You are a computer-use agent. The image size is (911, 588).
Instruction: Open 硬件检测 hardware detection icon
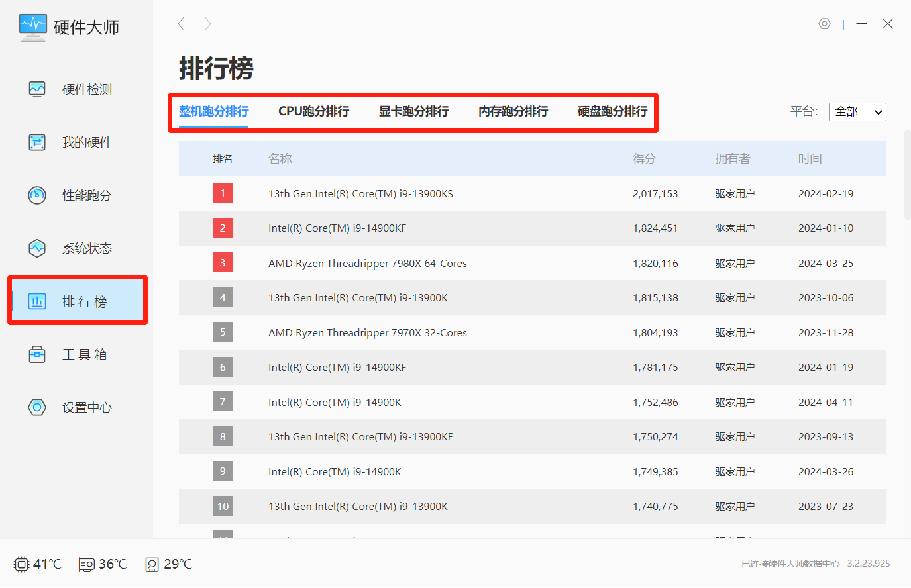coord(37,89)
